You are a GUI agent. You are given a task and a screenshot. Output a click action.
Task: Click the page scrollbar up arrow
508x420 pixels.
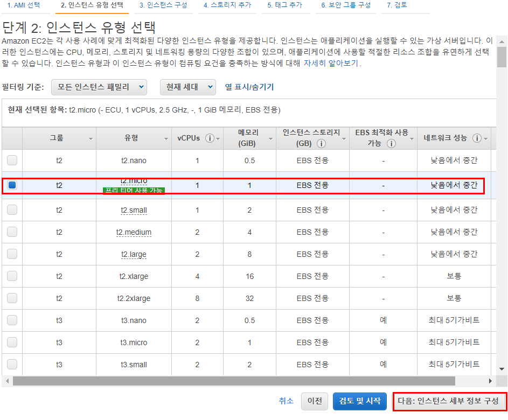point(502,41)
